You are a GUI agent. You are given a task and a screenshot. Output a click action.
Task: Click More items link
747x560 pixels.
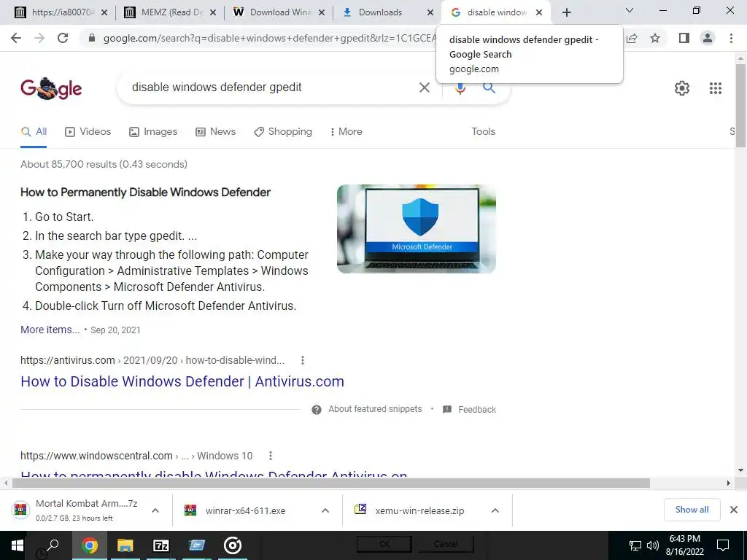coord(50,330)
